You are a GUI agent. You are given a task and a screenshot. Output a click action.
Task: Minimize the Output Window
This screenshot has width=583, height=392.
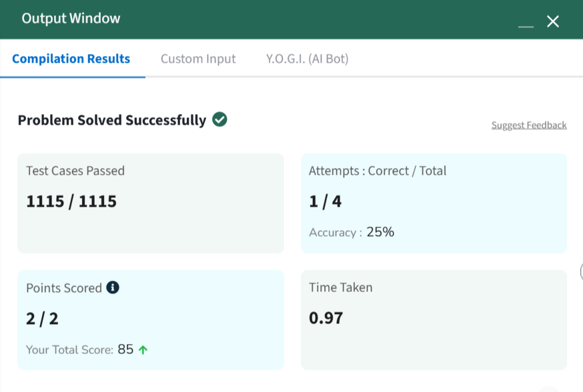(526, 25)
